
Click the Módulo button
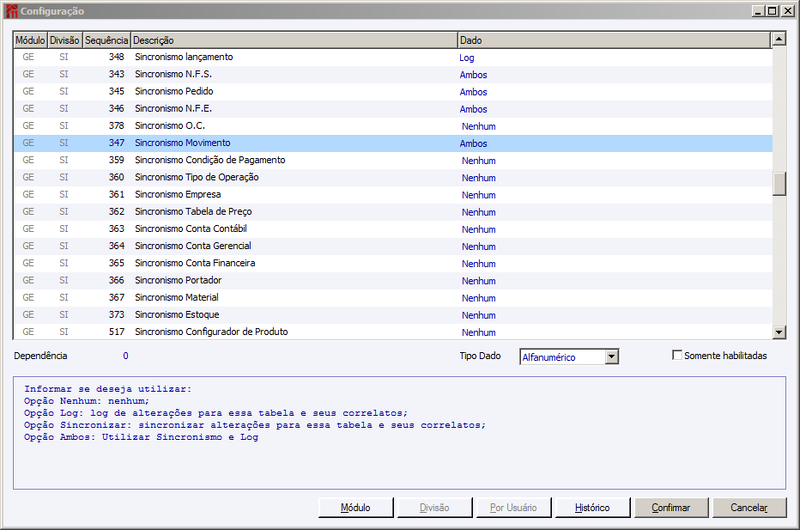356,508
